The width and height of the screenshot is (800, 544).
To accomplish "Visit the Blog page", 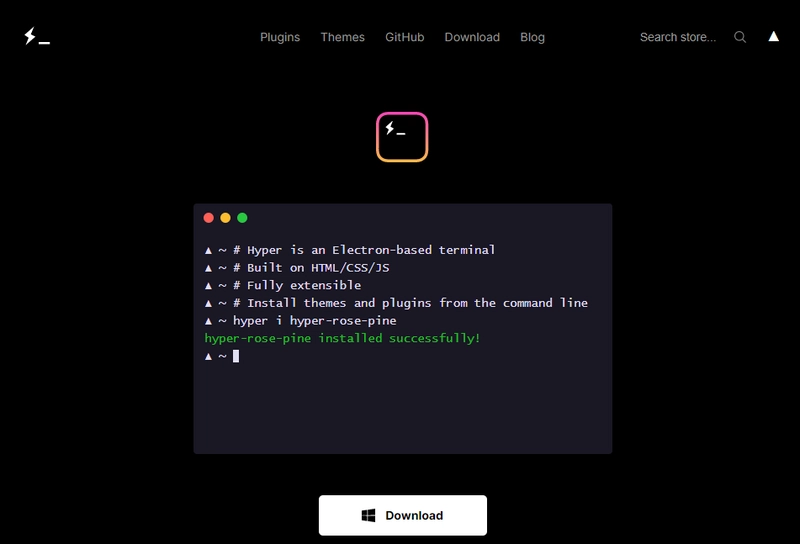I will (x=532, y=37).
